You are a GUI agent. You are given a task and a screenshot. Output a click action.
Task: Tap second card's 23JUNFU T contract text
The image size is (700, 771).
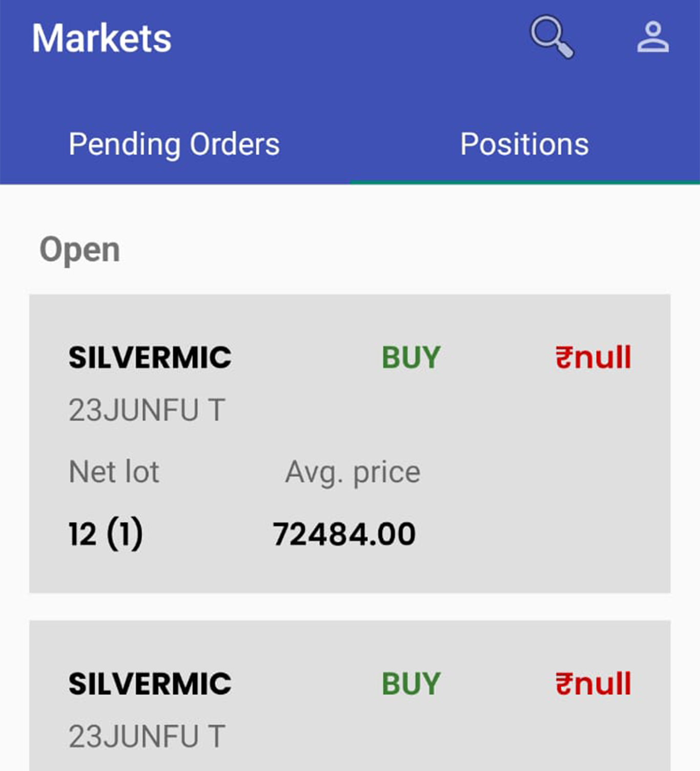point(147,736)
